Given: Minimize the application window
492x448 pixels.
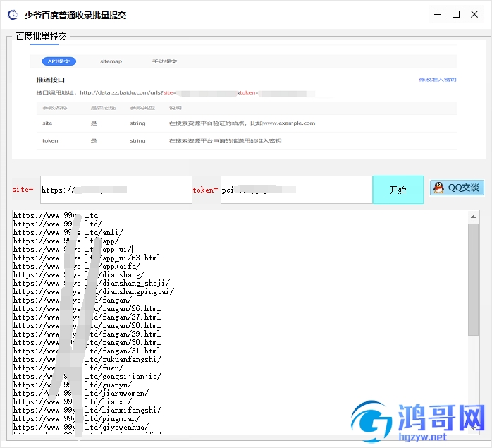Looking at the screenshot, I should pos(438,14).
